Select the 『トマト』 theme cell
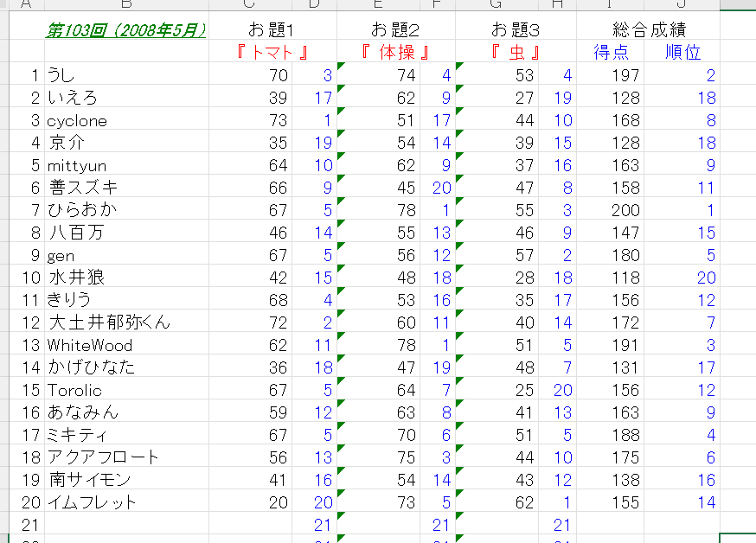The image size is (756, 543). click(x=272, y=52)
